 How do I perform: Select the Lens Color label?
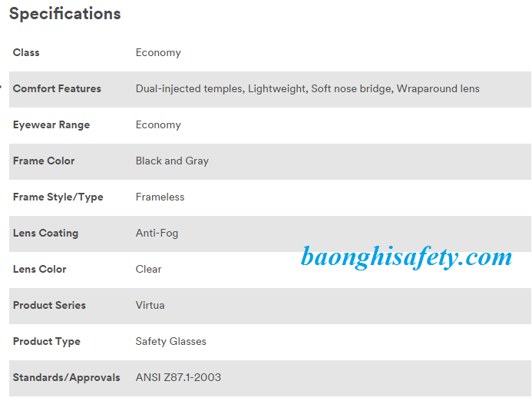click(x=40, y=269)
